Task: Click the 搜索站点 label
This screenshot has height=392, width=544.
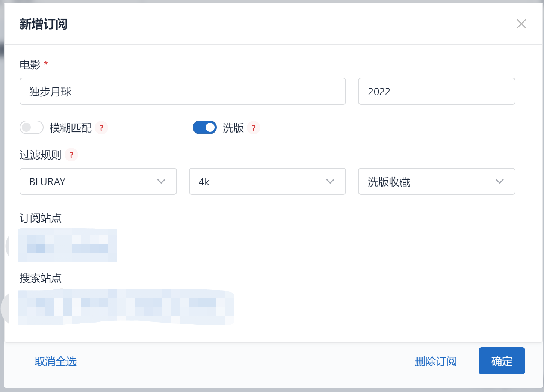Action: point(41,278)
